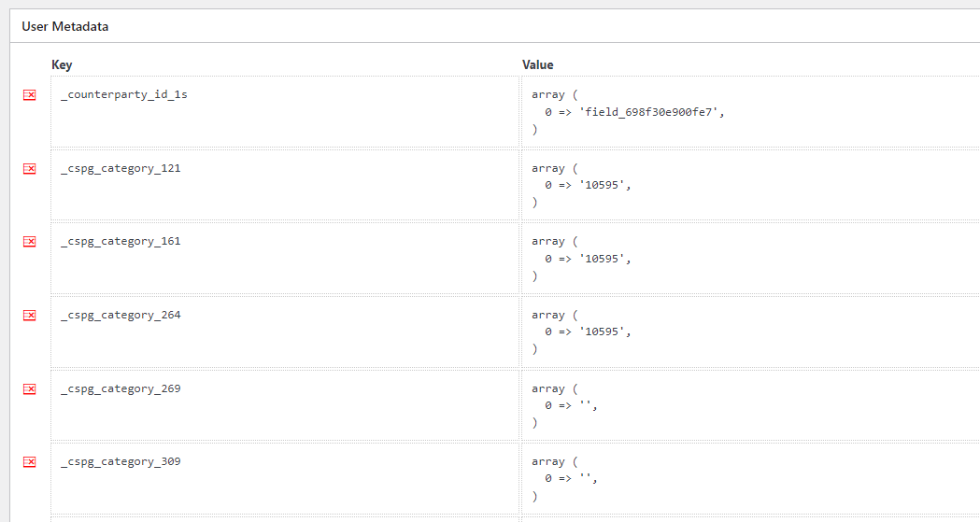Select the _cspg_category_121 key text

(121, 169)
